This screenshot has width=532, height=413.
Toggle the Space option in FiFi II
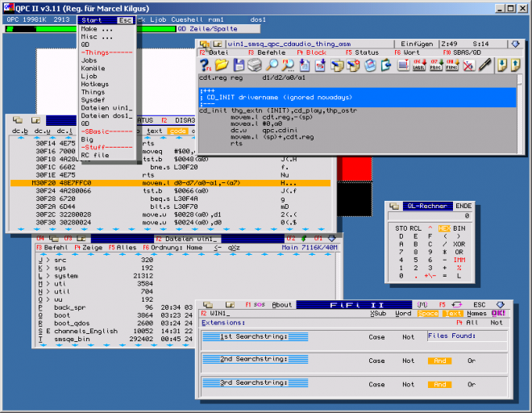click(428, 314)
